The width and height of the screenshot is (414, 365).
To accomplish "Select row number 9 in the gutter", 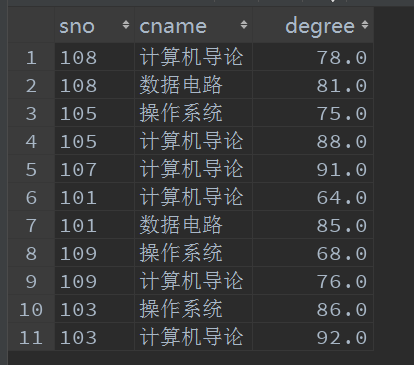I will pos(31,282).
